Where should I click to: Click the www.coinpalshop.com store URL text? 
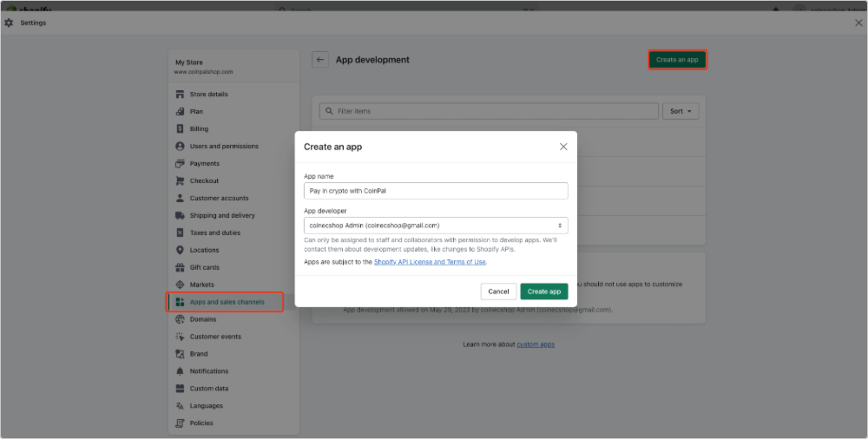pyautogui.click(x=204, y=72)
